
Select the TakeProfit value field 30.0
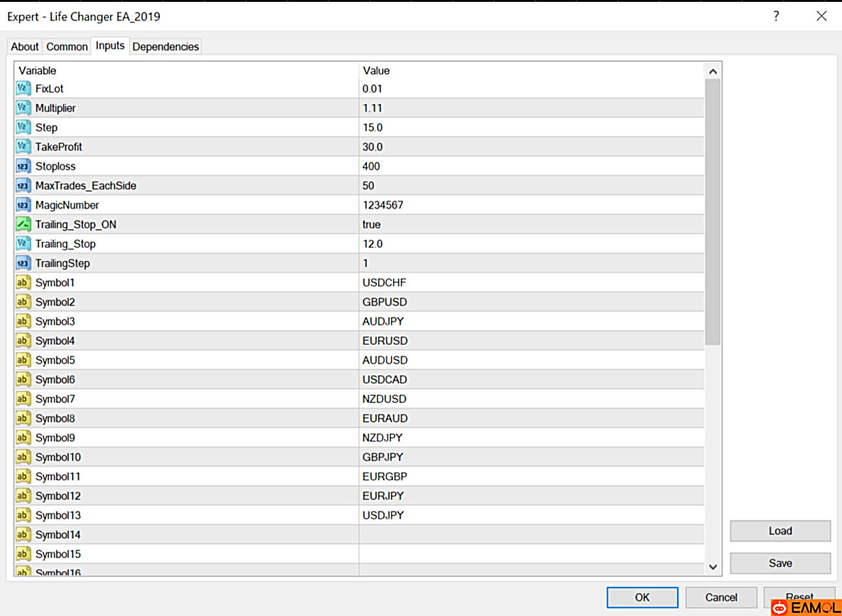point(373,147)
